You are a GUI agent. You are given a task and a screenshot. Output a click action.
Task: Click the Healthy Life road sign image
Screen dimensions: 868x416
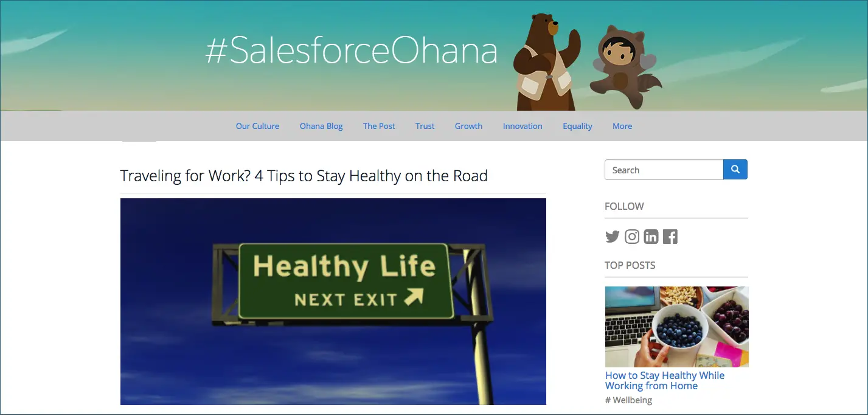(x=333, y=302)
